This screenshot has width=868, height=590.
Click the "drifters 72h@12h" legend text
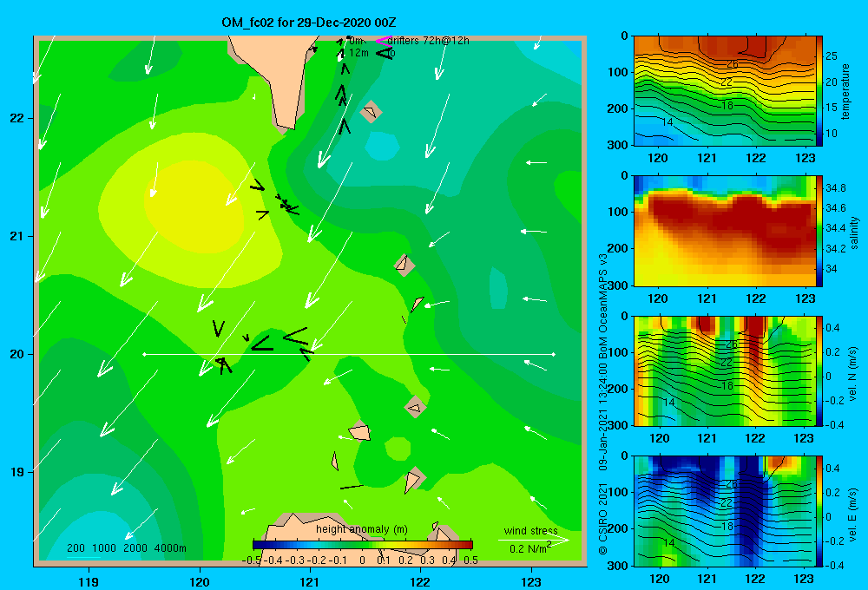(x=429, y=41)
